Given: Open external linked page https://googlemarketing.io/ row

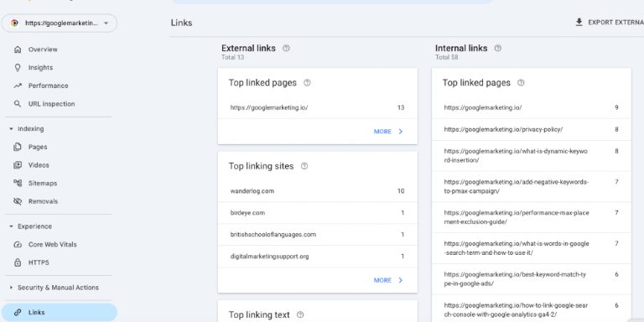Looking at the screenshot, I should tap(318, 107).
